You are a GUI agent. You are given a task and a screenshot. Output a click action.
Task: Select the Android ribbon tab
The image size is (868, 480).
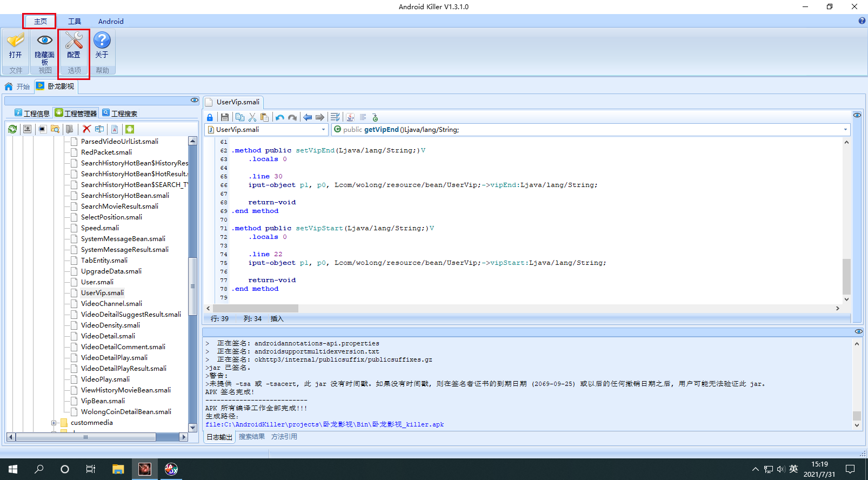[111, 22]
